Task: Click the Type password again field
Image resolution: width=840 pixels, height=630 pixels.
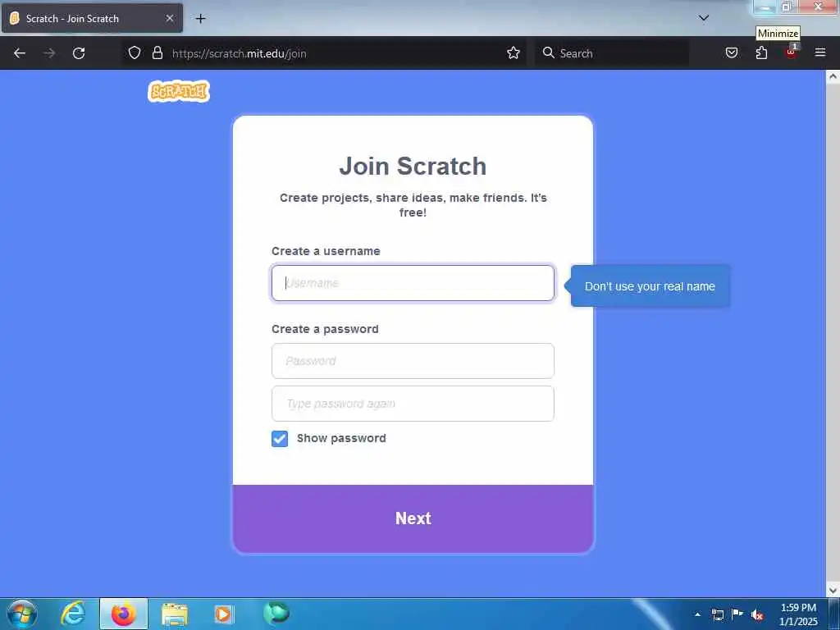Action: (x=413, y=404)
